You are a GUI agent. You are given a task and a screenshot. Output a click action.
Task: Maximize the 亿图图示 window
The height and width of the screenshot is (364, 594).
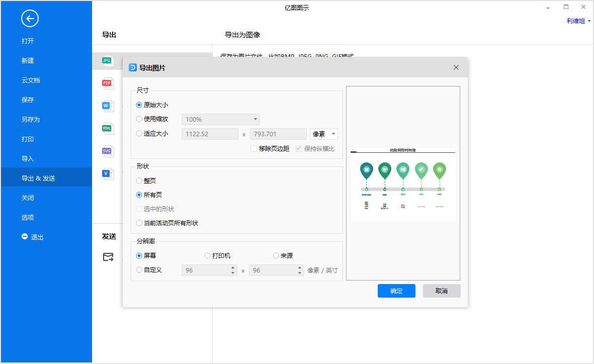[566, 7]
